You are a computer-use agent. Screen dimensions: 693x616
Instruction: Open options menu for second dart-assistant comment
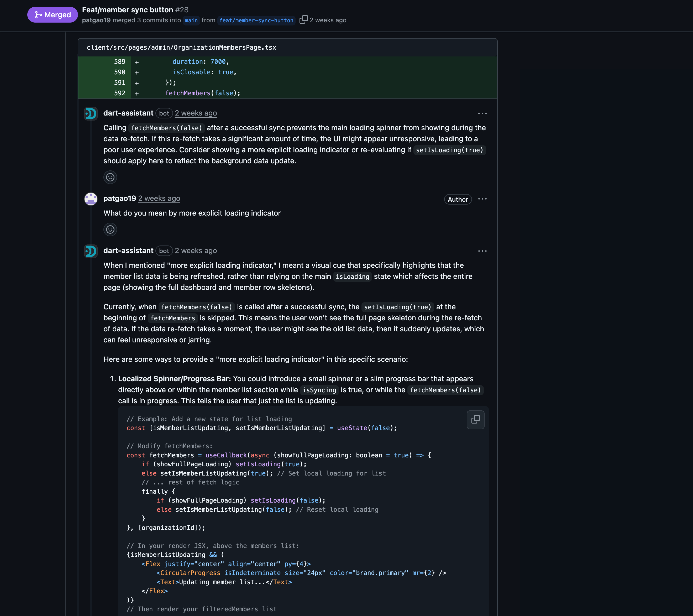point(482,251)
